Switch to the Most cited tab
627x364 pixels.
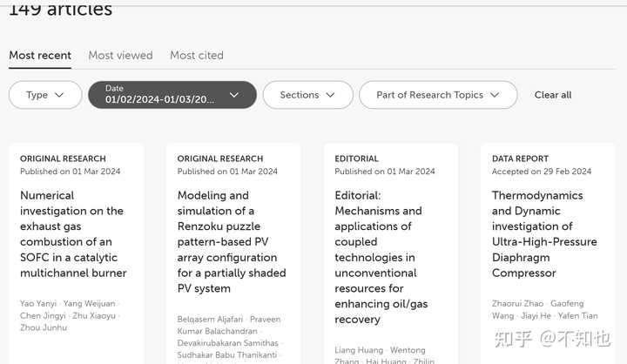[197, 55]
